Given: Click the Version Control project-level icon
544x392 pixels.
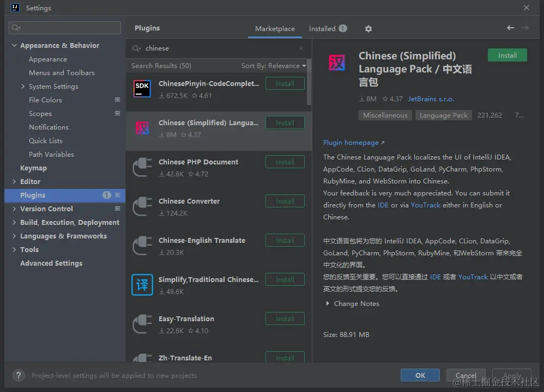Looking at the screenshot, I should coord(117,209).
